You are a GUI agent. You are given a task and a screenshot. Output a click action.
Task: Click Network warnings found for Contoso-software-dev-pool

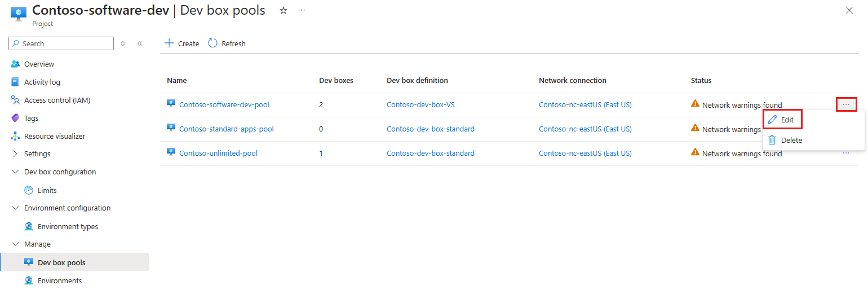(x=742, y=105)
